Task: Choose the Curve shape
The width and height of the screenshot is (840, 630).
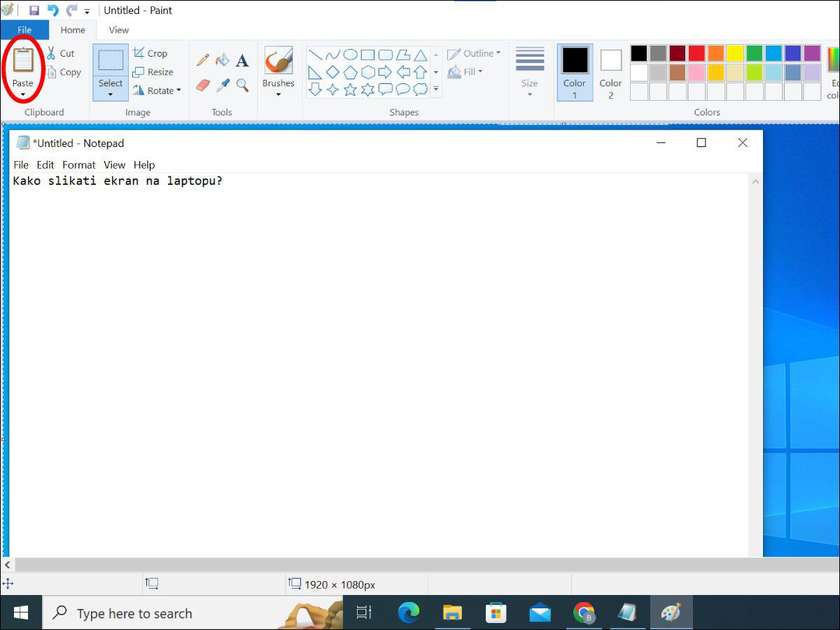Action: [x=332, y=55]
